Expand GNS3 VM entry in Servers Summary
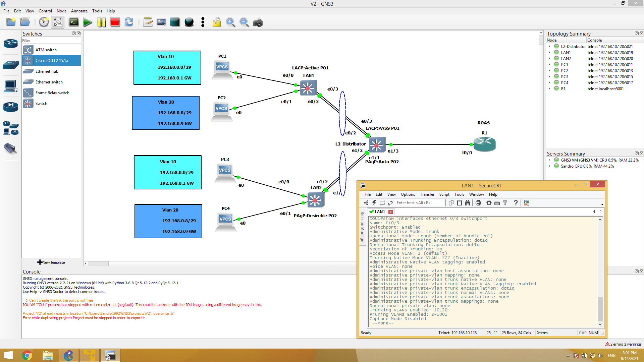Image resolution: width=644 pixels, height=362 pixels. [549, 160]
